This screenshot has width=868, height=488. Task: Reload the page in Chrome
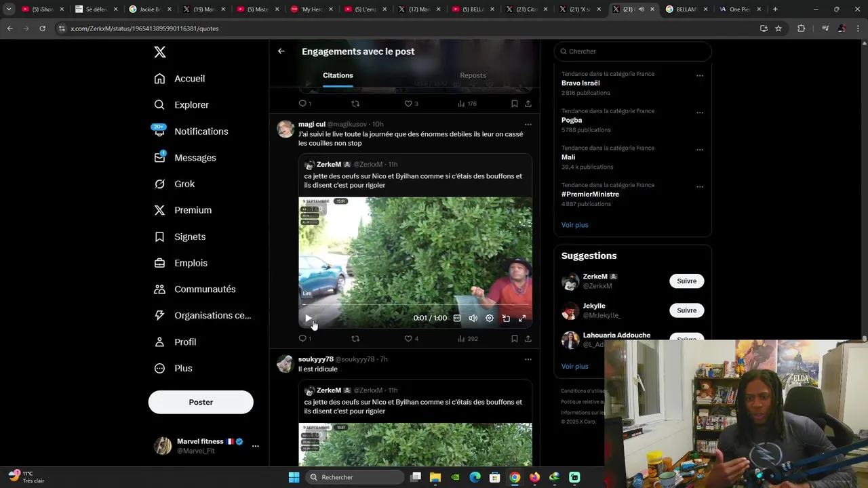[42, 28]
